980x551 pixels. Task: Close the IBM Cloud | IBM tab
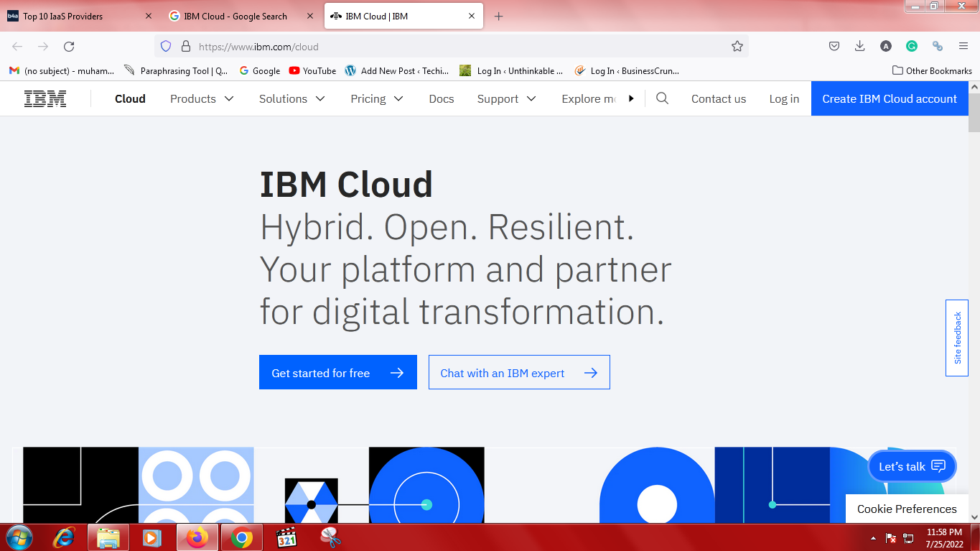tap(470, 16)
